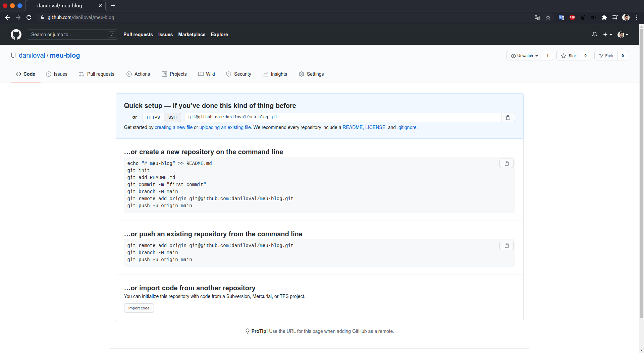View the forks count

[x=623, y=56]
